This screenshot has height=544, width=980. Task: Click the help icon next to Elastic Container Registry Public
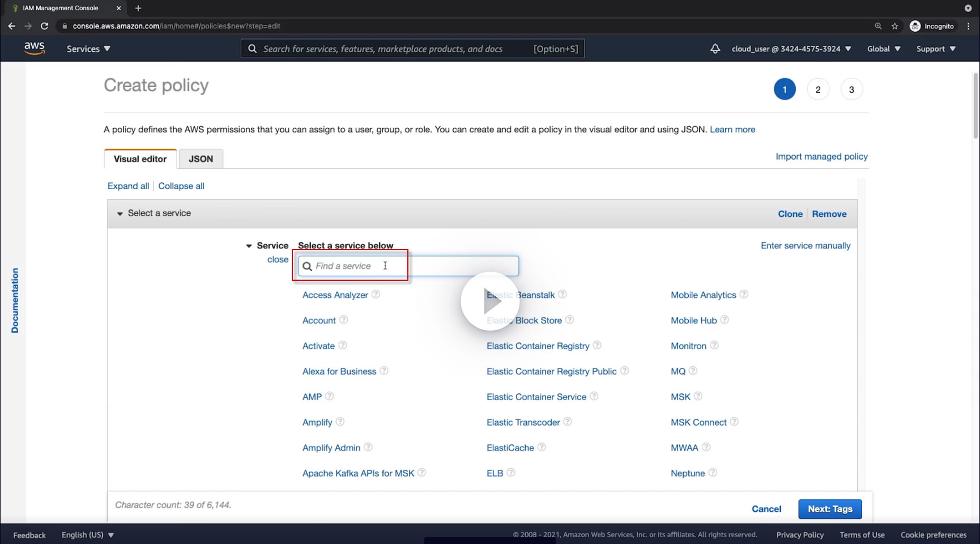coord(624,371)
